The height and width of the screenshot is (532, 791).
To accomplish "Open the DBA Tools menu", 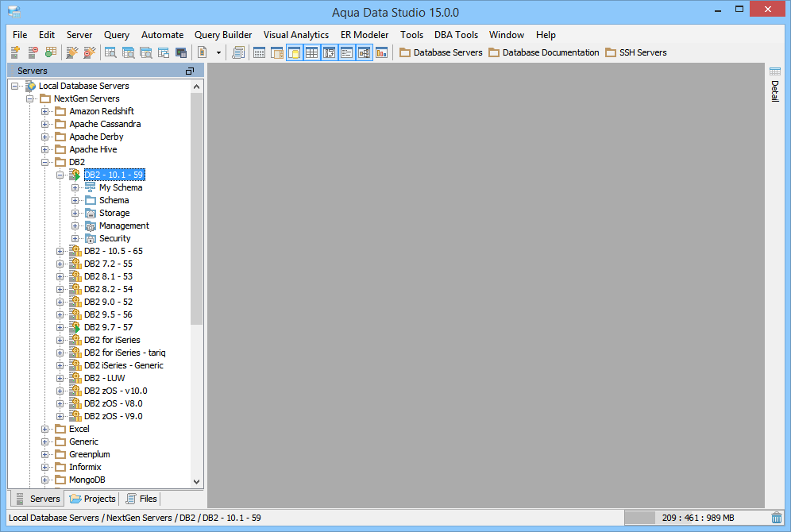I will 456,35.
